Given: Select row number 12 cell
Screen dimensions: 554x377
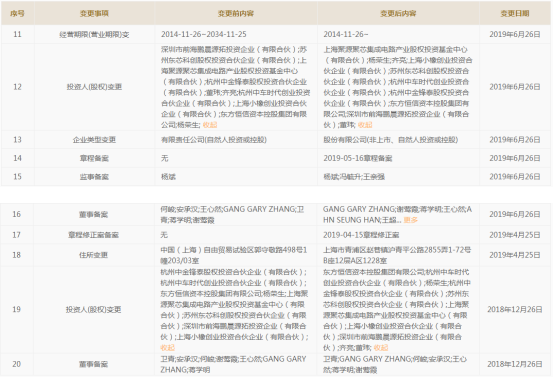Looking at the screenshot, I should coord(17,87).
